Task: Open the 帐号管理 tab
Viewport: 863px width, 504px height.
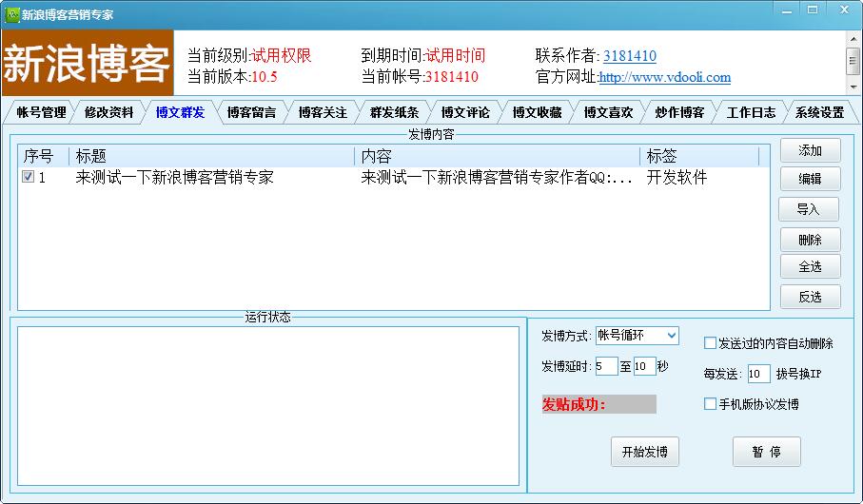Action: [41, 112]
